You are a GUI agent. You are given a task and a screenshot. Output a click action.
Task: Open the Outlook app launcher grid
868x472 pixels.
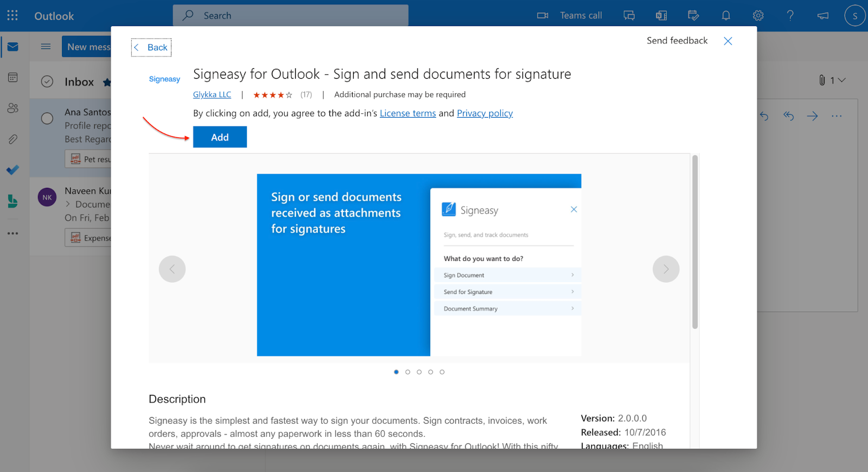pyautogui.click(x=12, y=16)
